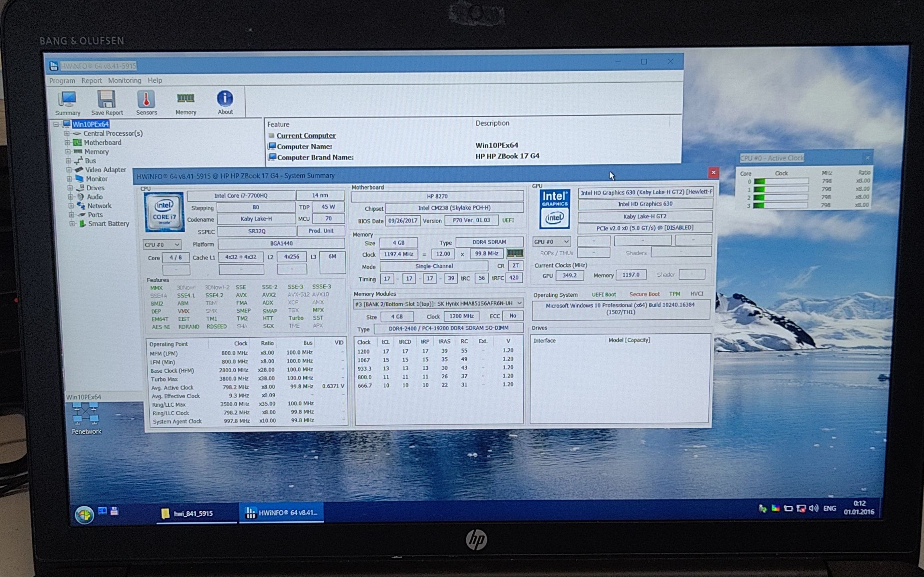The image size is (924, 577).
Task: Open the CPU #0 selector dropdown
Action: (162, 245)
